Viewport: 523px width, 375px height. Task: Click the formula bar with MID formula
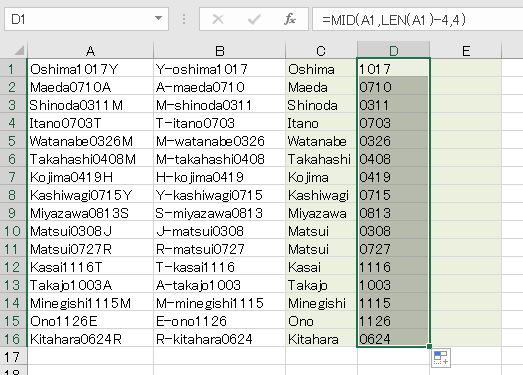(418, 19)
